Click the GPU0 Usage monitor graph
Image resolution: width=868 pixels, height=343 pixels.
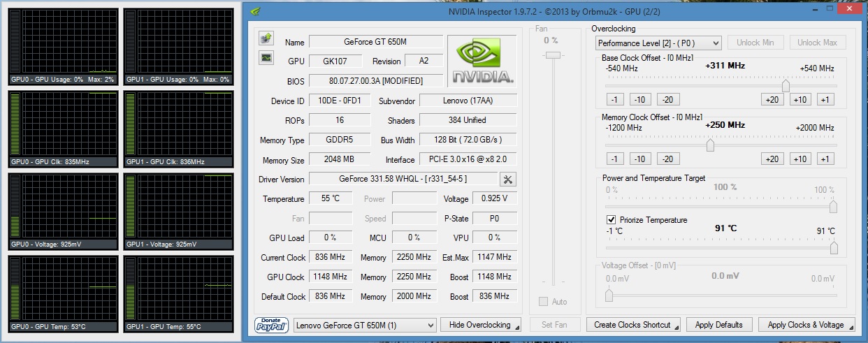(62, 46)
